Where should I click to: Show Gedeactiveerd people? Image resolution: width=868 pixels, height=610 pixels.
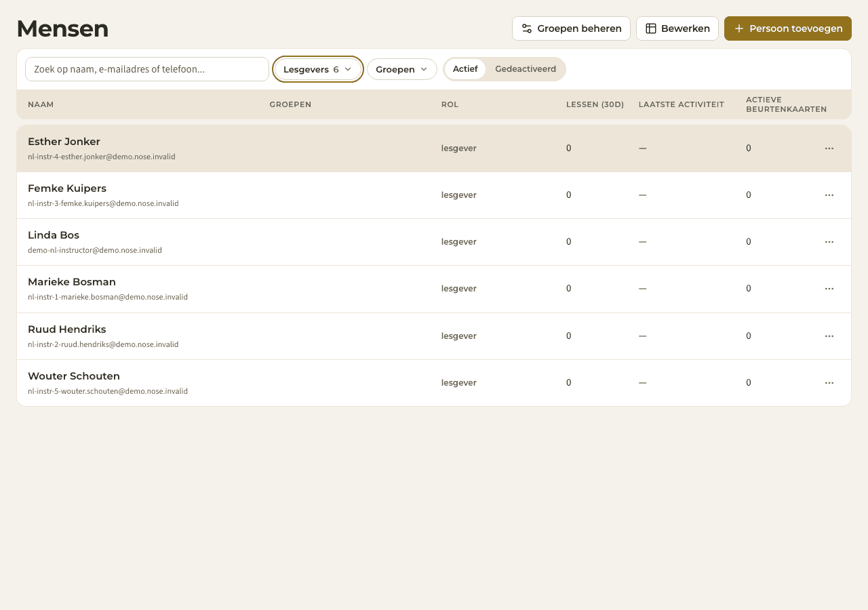[526, 69]
